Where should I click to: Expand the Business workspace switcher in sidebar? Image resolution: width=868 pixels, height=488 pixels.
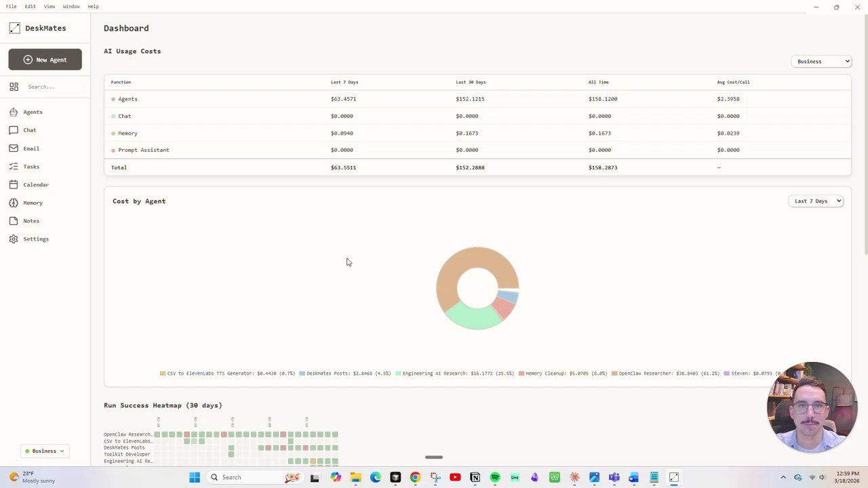[x=45, y=451]
